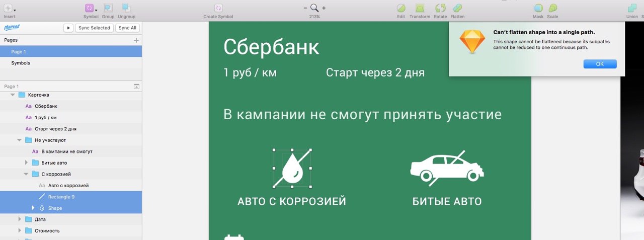Viewport: 644px width, 240px height.
Task: Collapse the Карточка group
Action: [x=13, y=95]
